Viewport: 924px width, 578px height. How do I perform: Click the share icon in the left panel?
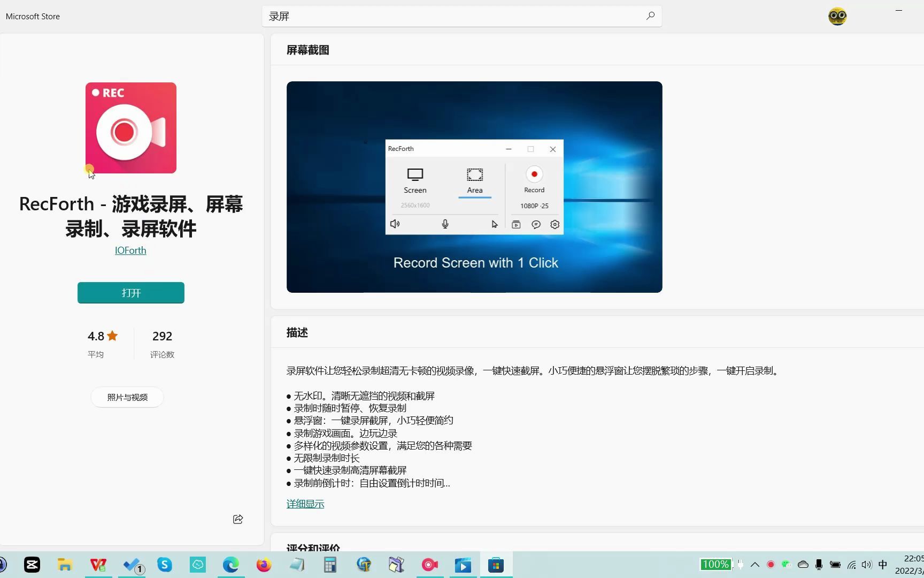pos(237,519)
